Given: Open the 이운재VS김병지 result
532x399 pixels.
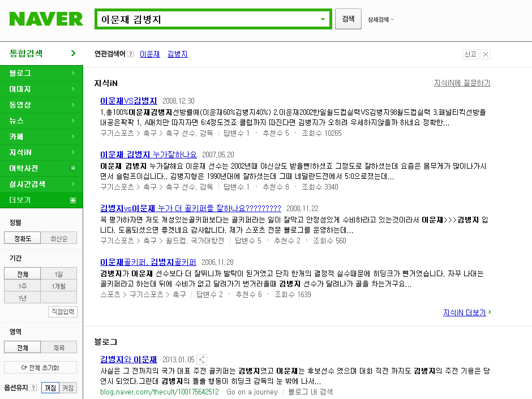Looking at the screenshot, I should tap(128, 101).
